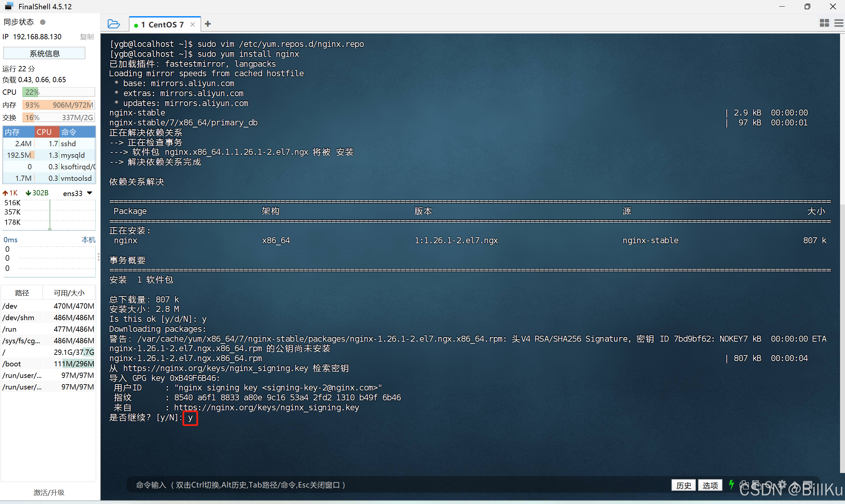Viewport: 845px width, 504px height.
Task: Open the connection manager folder icon
Action: (114, 24)
